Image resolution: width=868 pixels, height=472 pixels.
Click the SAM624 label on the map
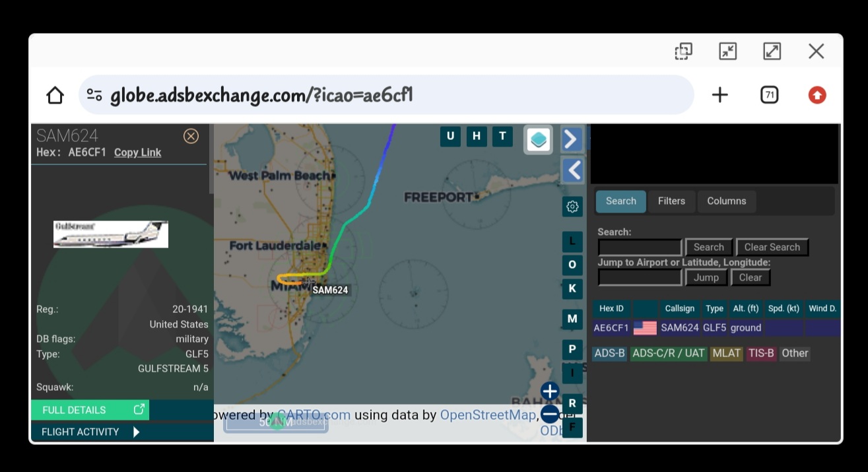pos(330,290)
